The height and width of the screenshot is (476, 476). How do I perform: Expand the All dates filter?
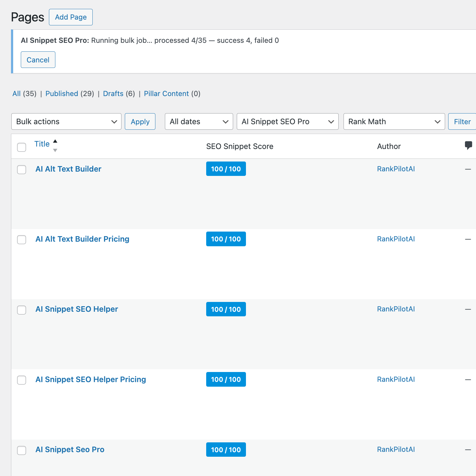pyautogui.click(x=199, y=121)
